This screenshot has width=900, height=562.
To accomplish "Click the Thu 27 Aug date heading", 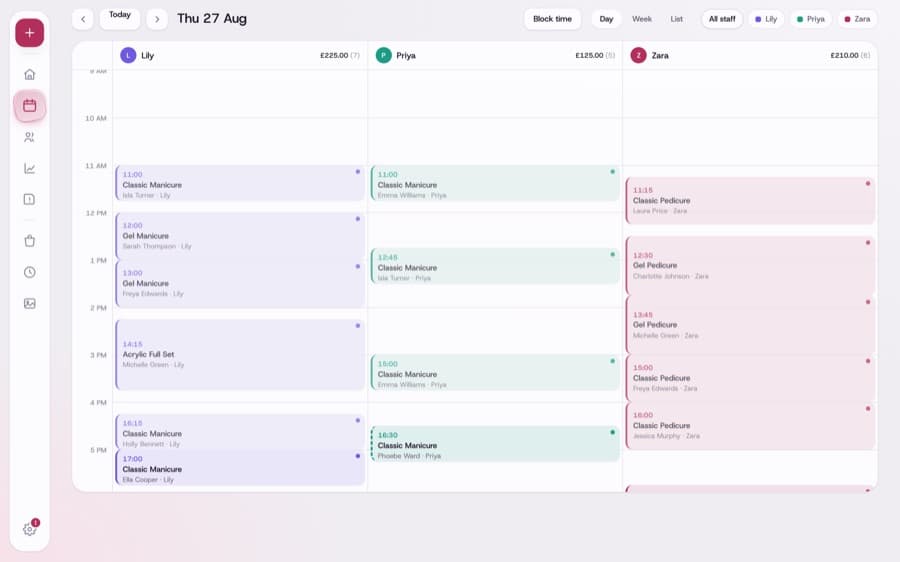I will pyautogui.click(x=212, y=18).
